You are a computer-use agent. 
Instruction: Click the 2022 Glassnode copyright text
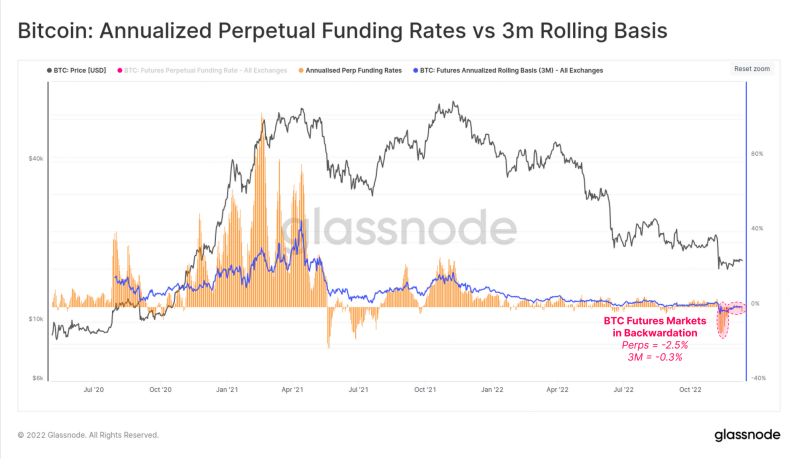click(88, 436)
